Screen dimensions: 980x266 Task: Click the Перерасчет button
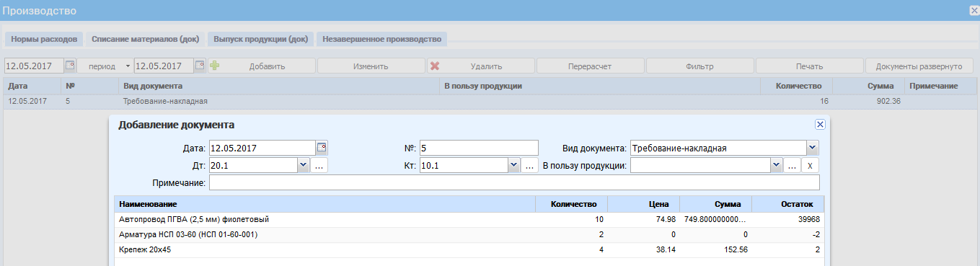pos(591,66)
